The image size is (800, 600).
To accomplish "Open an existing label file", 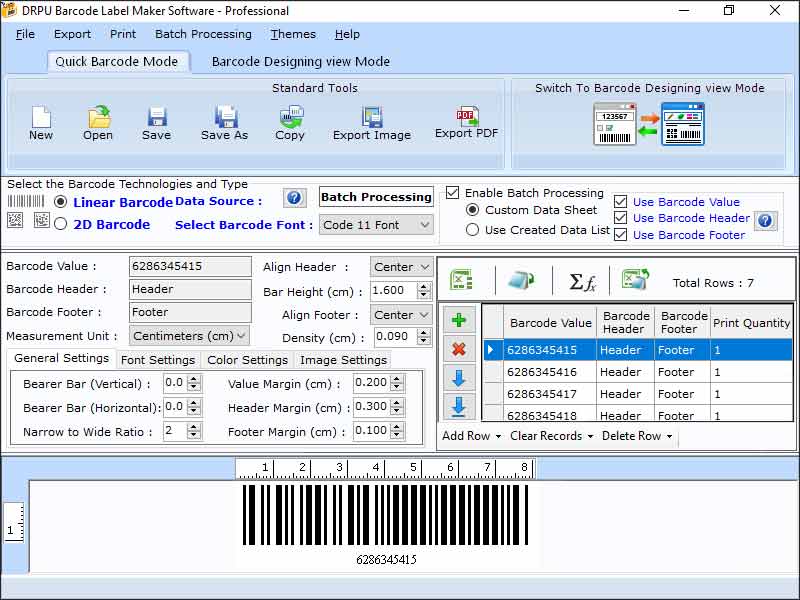I will 97,118.
